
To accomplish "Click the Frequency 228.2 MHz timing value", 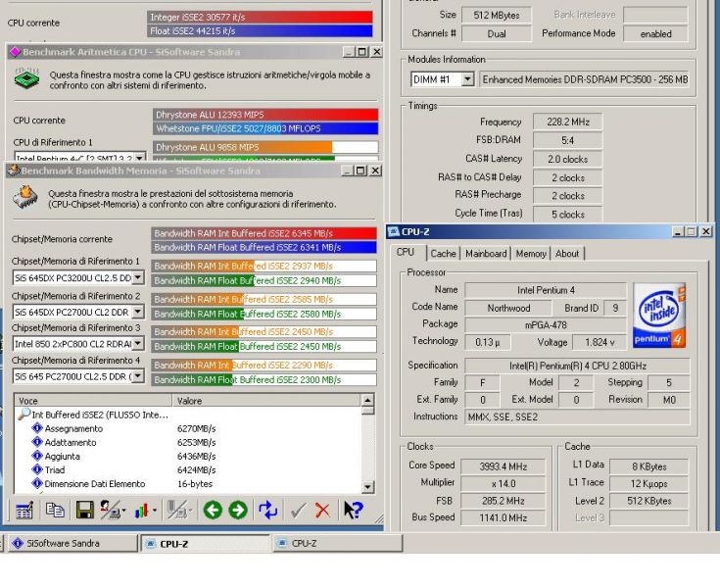I will 567,122.
